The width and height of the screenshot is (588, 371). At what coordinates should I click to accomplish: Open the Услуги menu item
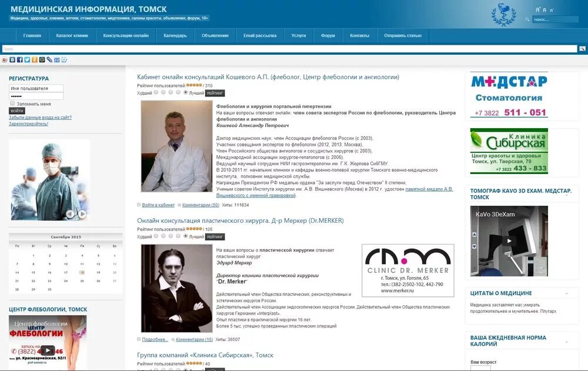point(299,36)
